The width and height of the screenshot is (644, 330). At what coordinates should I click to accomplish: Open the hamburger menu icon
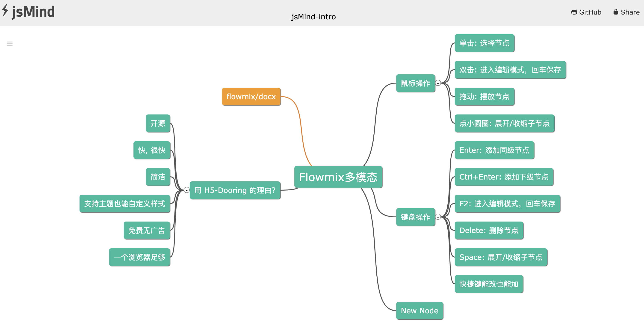click(9, 44)
